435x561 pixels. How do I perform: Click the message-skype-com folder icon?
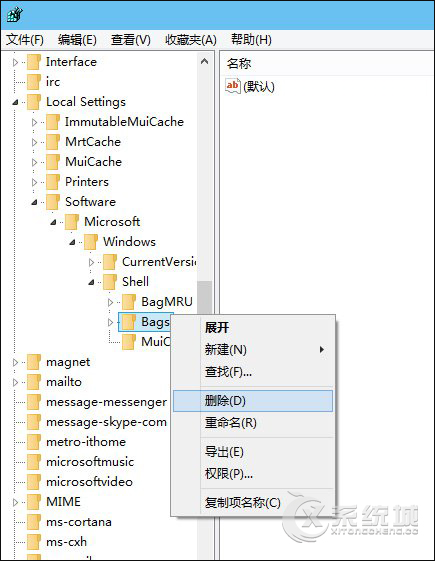pos(34,422)
